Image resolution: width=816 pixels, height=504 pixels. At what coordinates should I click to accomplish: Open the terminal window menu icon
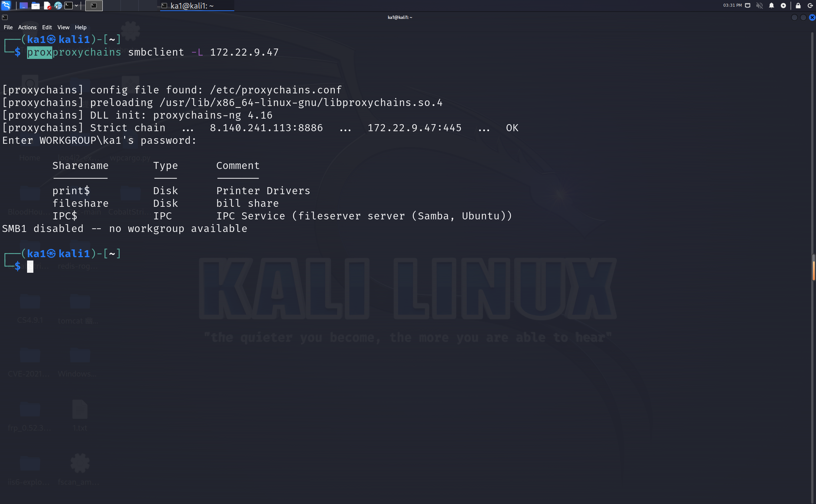point(4,17)
